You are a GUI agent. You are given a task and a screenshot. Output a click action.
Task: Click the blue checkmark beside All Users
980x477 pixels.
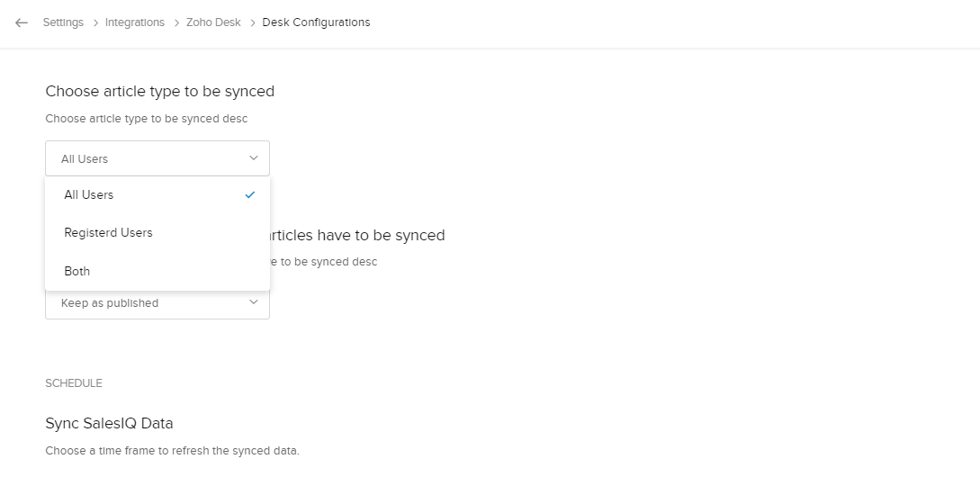coord(250,194)
